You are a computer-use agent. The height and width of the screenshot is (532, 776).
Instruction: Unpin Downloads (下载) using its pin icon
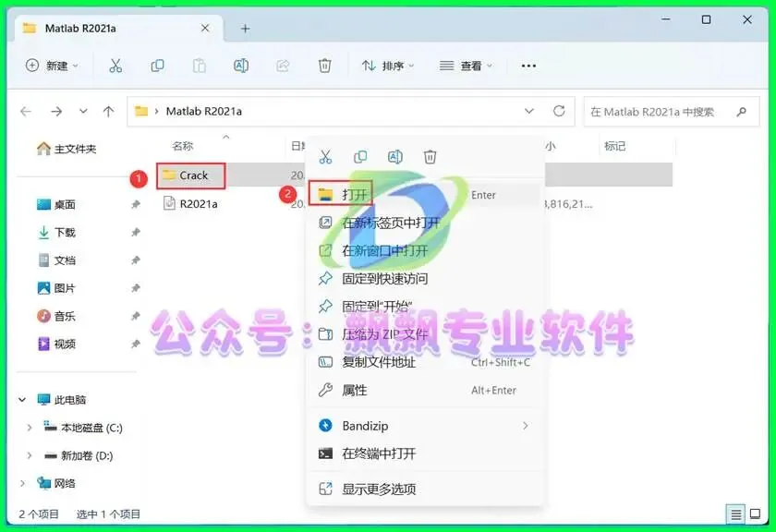click(136, 232)
